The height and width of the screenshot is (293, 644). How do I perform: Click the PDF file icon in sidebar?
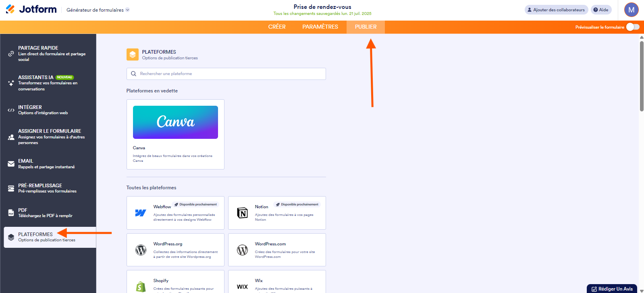click(11, 213)
